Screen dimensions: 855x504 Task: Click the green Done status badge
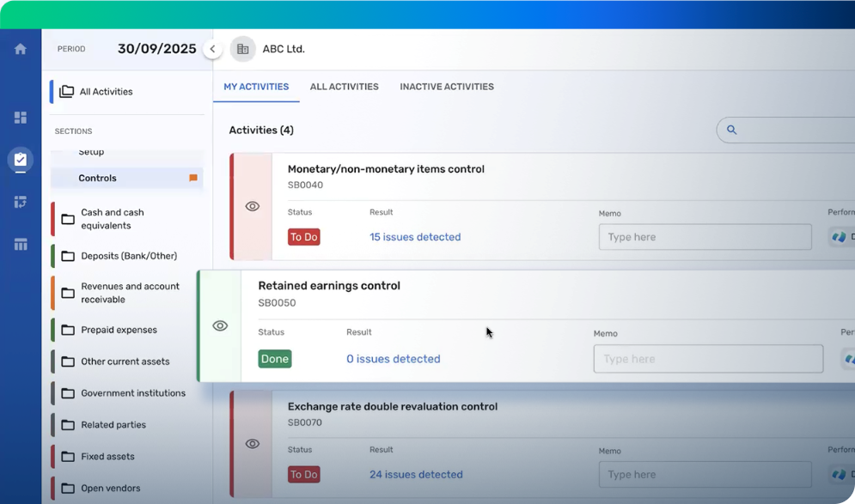point(274,359)
